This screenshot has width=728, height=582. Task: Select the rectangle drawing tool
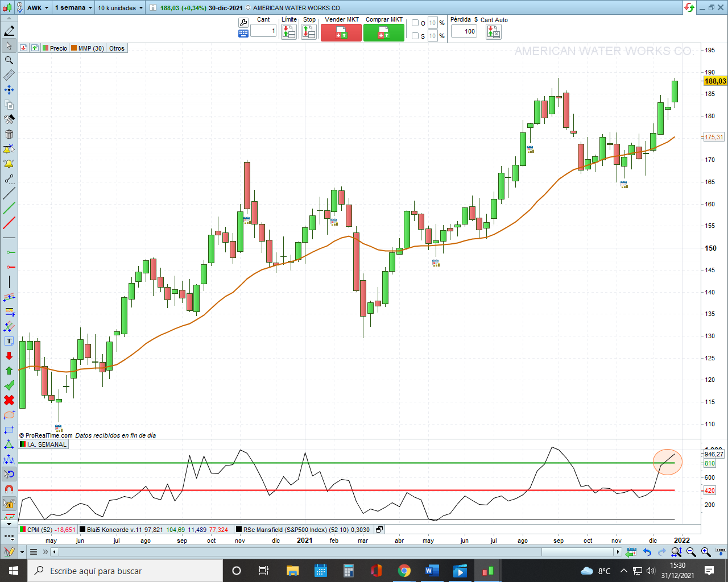pyautogui.click(x=9, y=430)
